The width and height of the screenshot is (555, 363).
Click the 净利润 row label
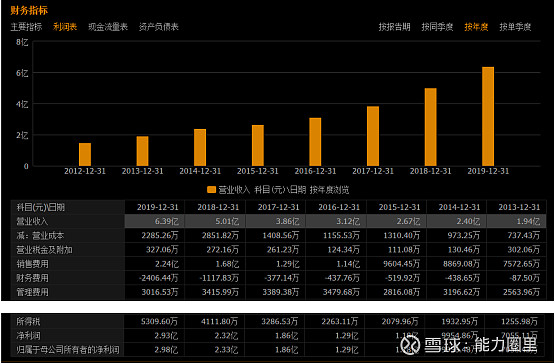(x=28, y=335)
